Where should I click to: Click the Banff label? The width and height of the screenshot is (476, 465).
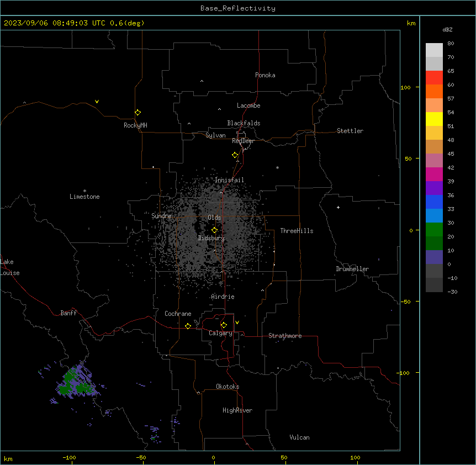[x=68, y=313]
